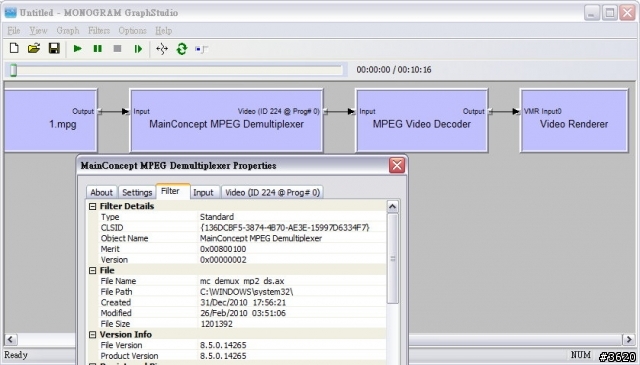Open the Video (ID 224 @ Prog# 0) tab

coord(273,192)
